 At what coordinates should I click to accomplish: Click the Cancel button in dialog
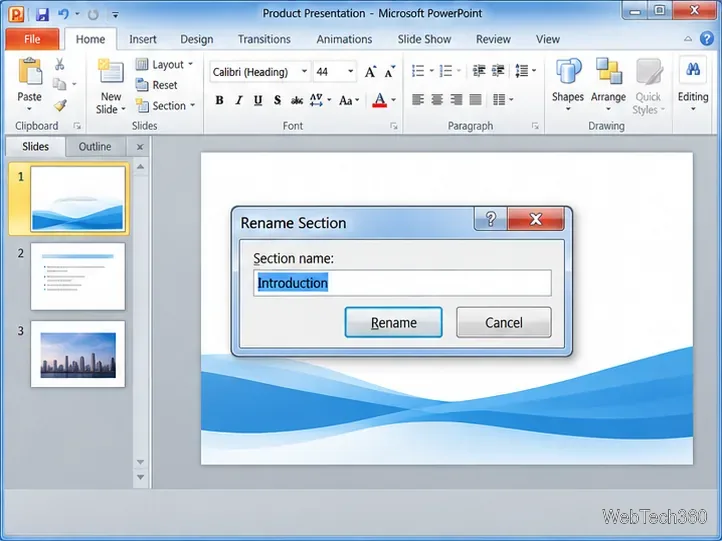(x=504, y=322)
